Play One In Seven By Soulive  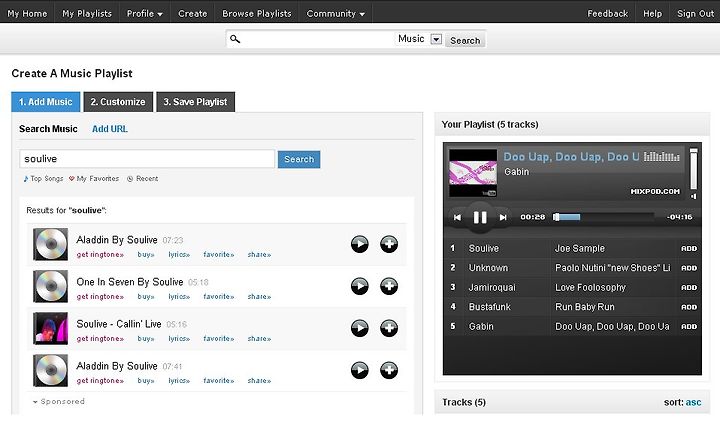coord(360,286)
